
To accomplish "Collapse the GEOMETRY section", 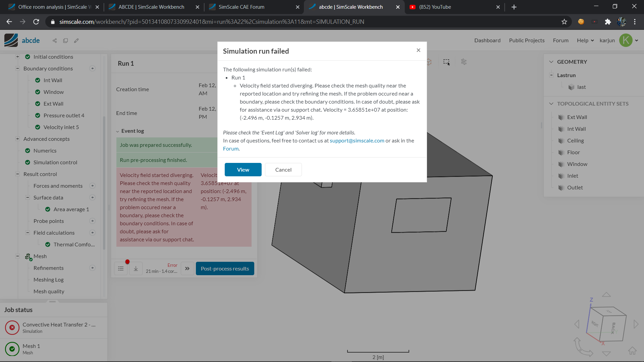I will click(x=551, y=62).
